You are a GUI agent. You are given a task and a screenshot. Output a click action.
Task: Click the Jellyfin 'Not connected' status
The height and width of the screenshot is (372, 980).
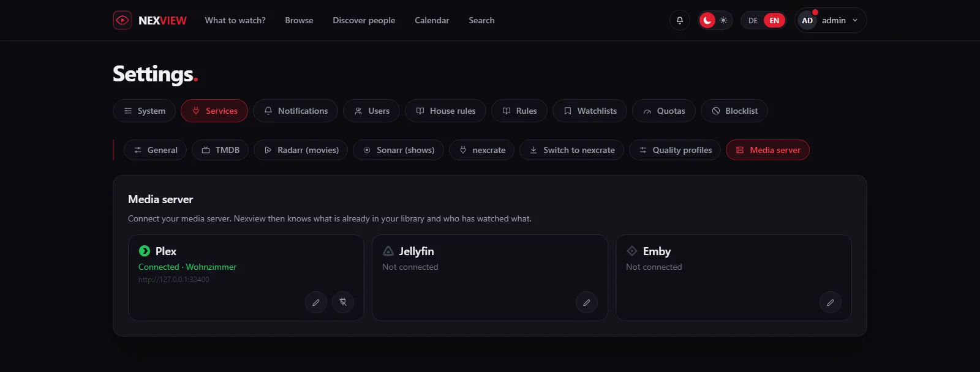pyautogui.click(x=410, y=267)
